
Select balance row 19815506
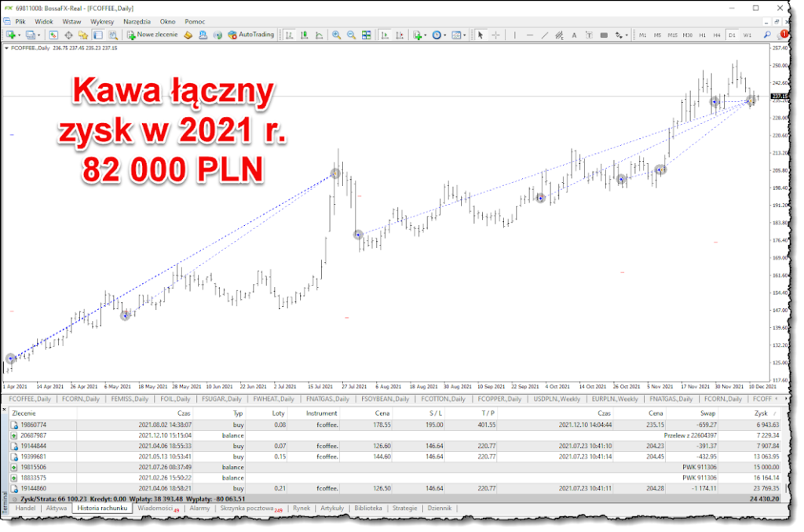point(396,468)
